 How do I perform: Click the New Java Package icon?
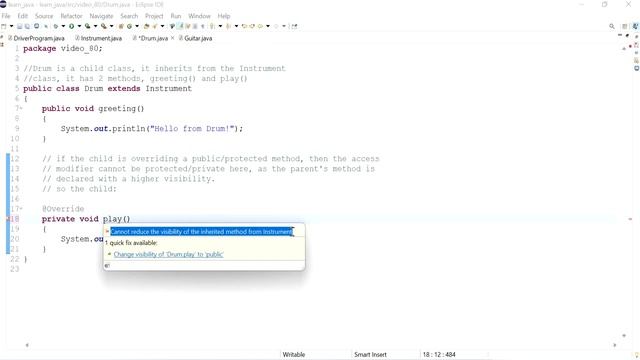tap(121, 26)
